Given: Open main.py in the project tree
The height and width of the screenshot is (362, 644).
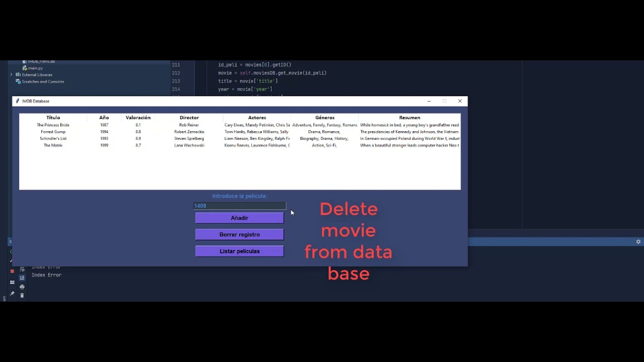Looking at the screenshot, I should (35, 68).
